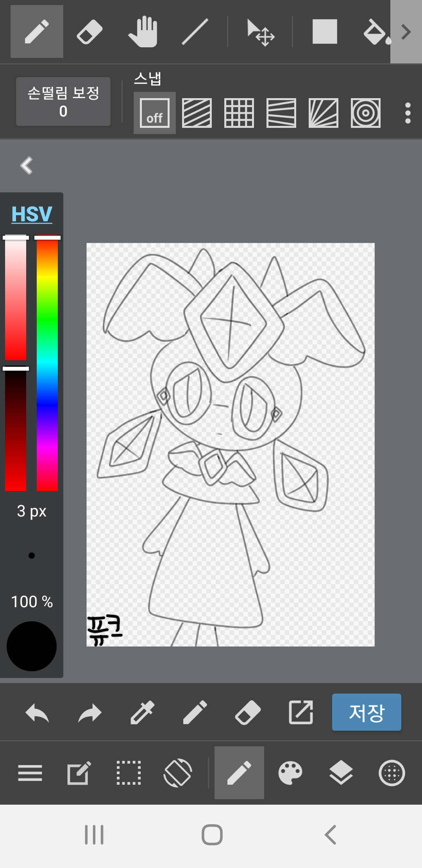Open the brush panel tab
Screen dimensions: 422x868
(239, 773)
